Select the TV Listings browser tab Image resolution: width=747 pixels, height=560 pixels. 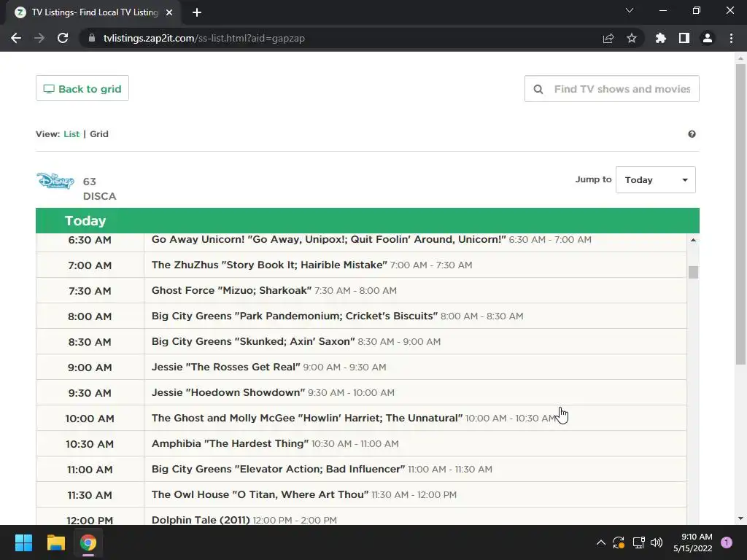coord(93,12)
